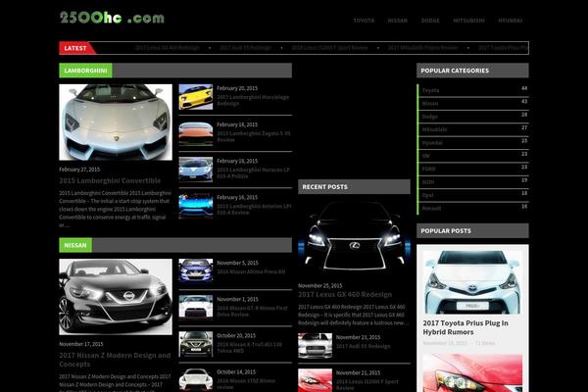Click the February 27, 2015 date text
This screenshot has height=392, width=588.
[79, 170]
